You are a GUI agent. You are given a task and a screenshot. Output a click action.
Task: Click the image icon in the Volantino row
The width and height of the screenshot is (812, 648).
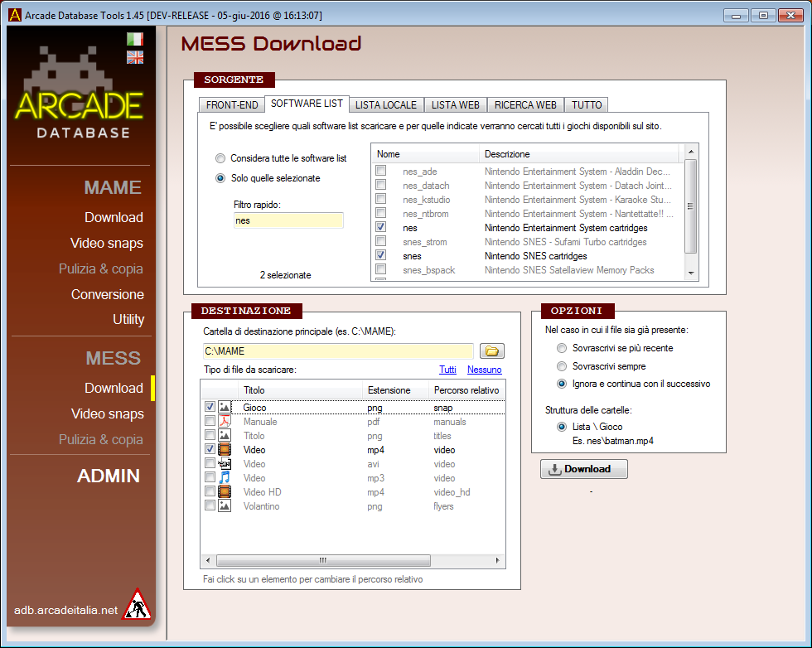225,506
